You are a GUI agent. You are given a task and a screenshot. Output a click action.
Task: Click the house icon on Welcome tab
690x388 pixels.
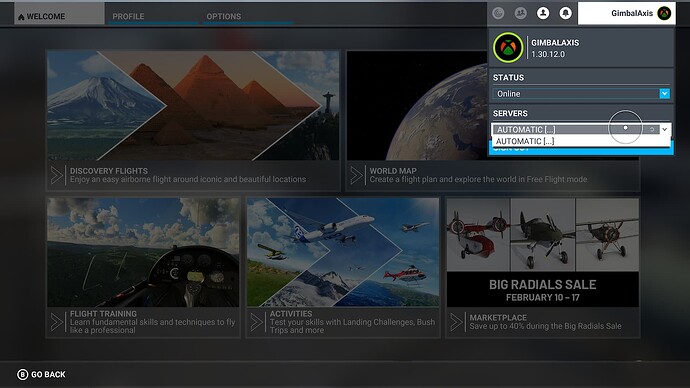pos(21,17)
